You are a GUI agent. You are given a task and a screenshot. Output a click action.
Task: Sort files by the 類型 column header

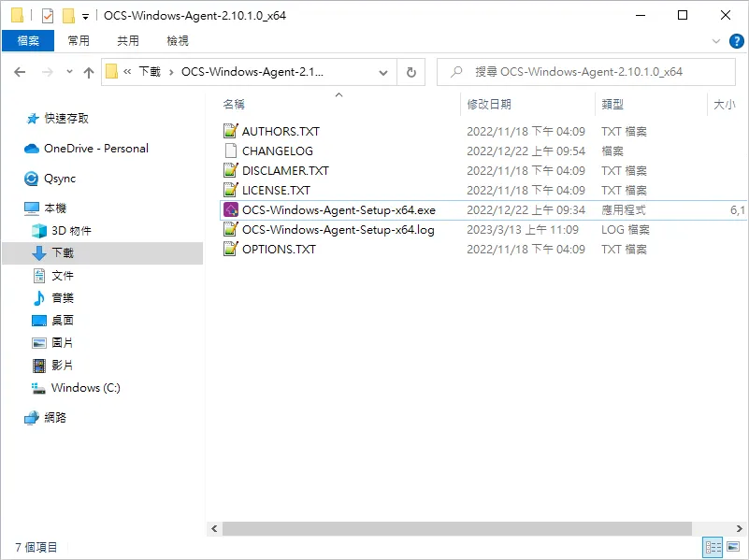[x=612, y=104]
